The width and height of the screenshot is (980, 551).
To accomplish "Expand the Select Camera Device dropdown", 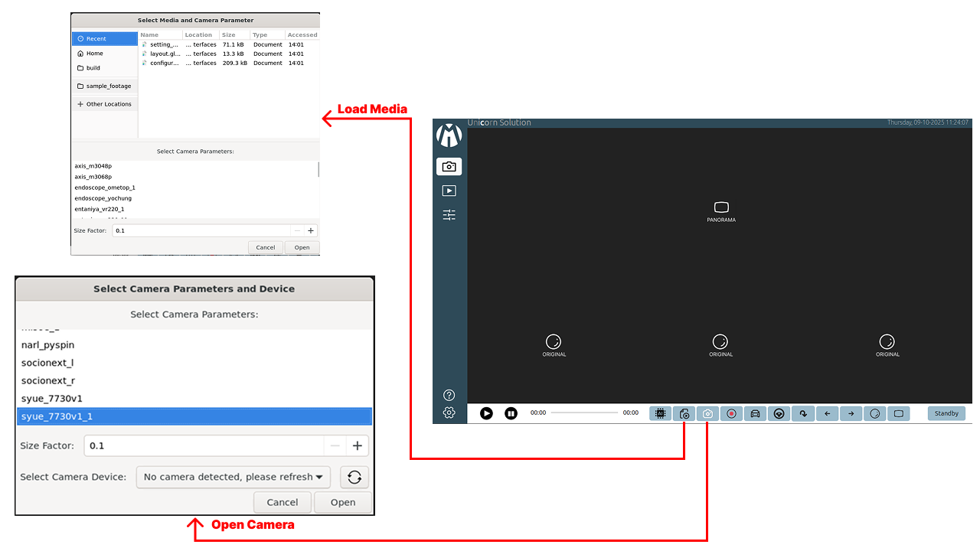I will (233, 477).
